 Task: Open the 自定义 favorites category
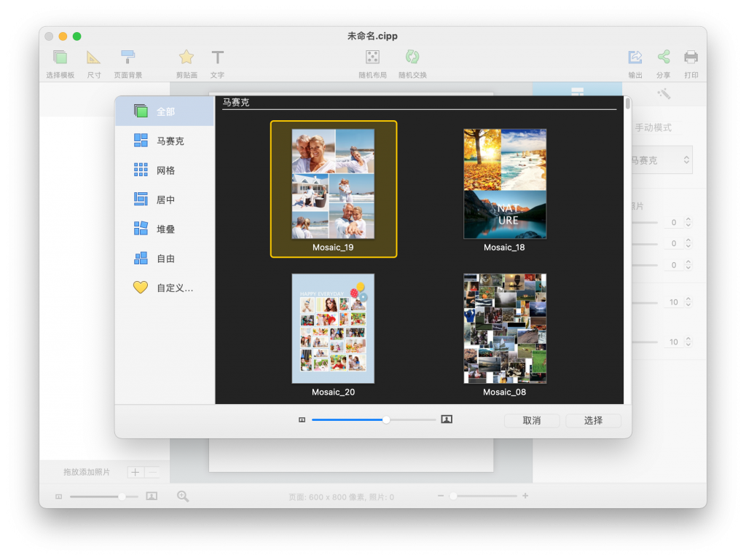[165, 288]
